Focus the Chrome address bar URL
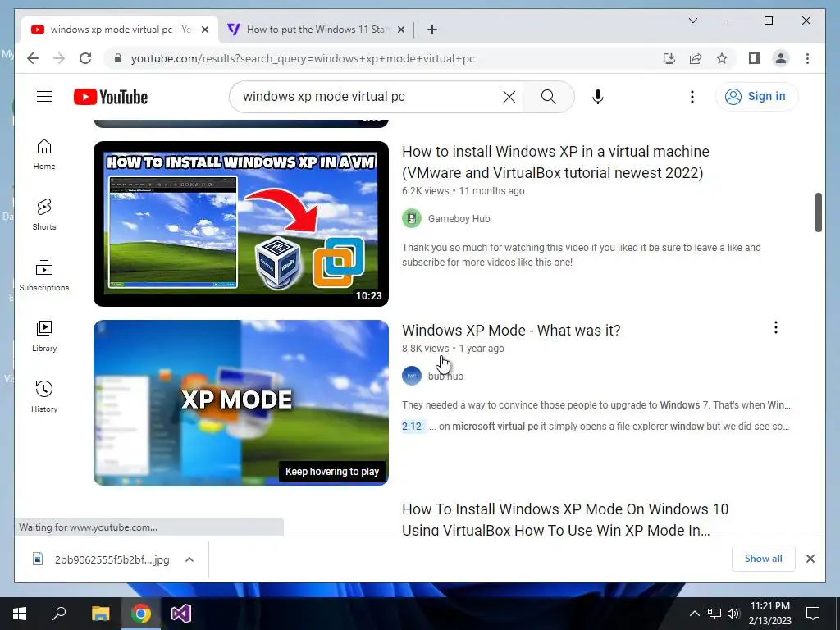This screenshot has width=840, height=630. click(303, 58)
